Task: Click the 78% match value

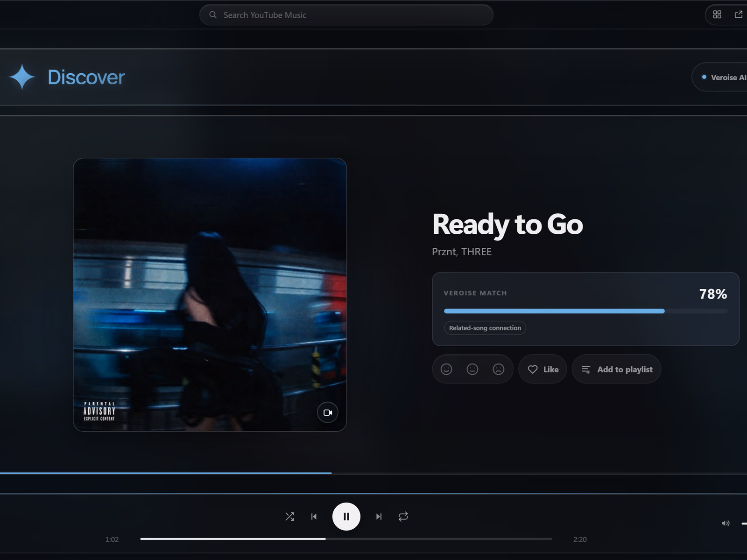Action: click(x=713, y=294)
